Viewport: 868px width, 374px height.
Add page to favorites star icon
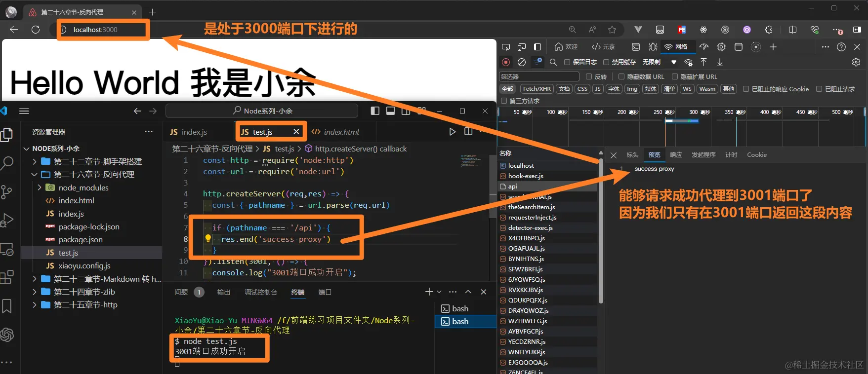click(x=612, y=30)
